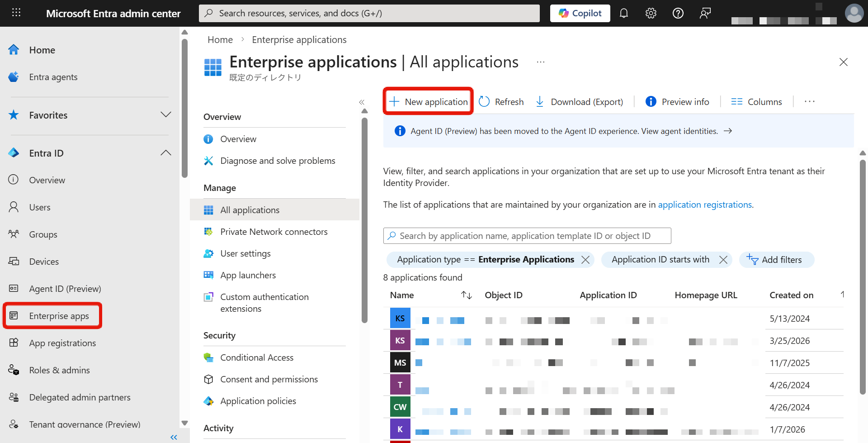
Task: Collapse the inner menu with double chevron
Action: click(x=362, y=102)
